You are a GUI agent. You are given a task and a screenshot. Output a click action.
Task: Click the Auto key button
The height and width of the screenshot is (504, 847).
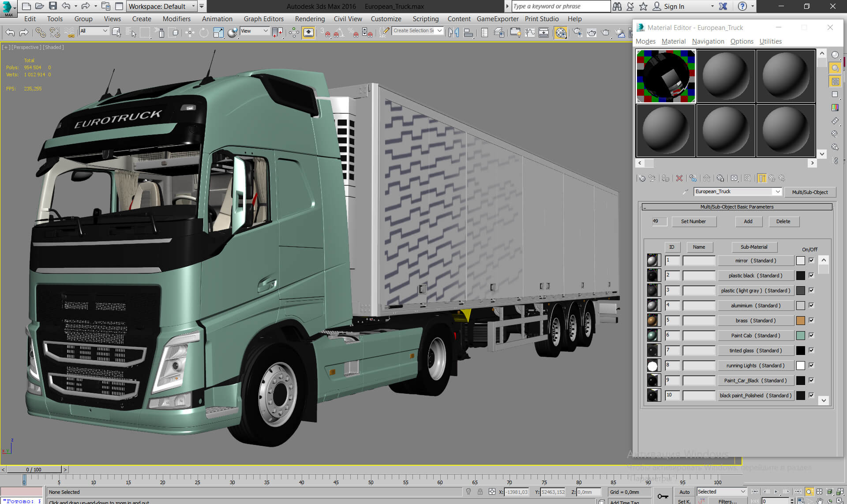pos(684,492)
